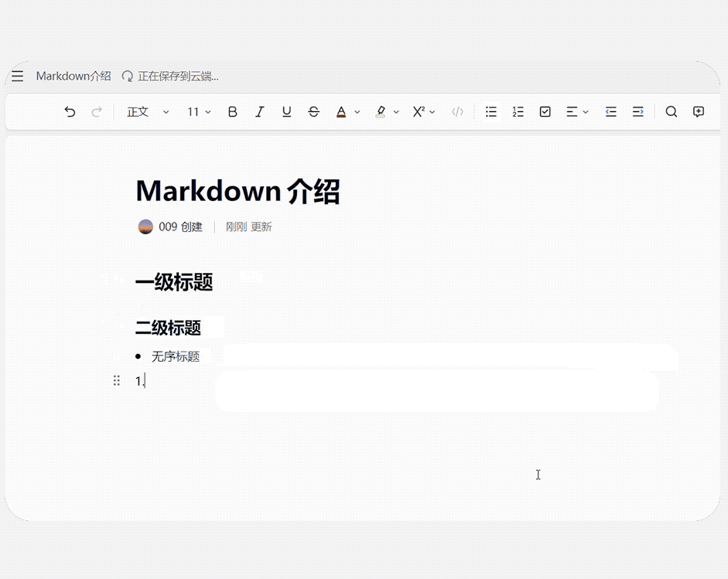Open the superscript options dropdown
Screen dimensions: 728x579
pos(432,111)
